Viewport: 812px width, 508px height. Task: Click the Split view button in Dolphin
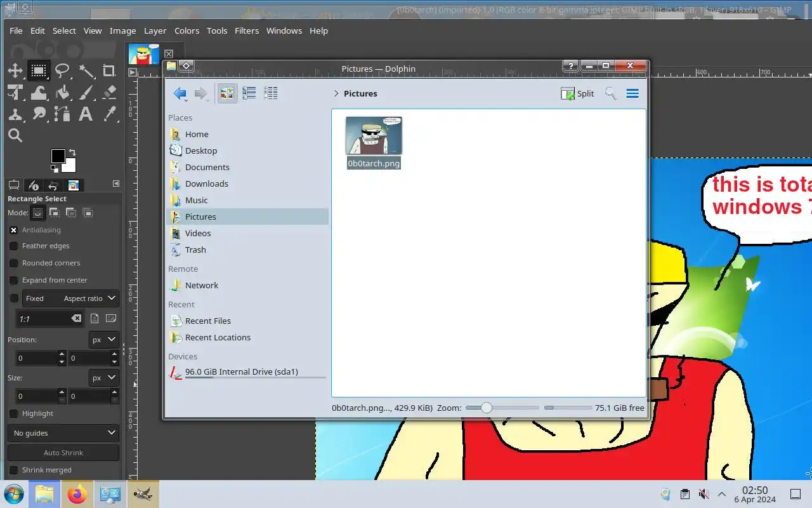577,93
